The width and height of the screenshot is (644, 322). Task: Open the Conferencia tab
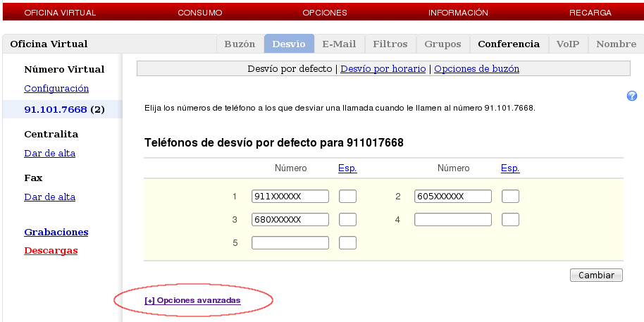509,44
